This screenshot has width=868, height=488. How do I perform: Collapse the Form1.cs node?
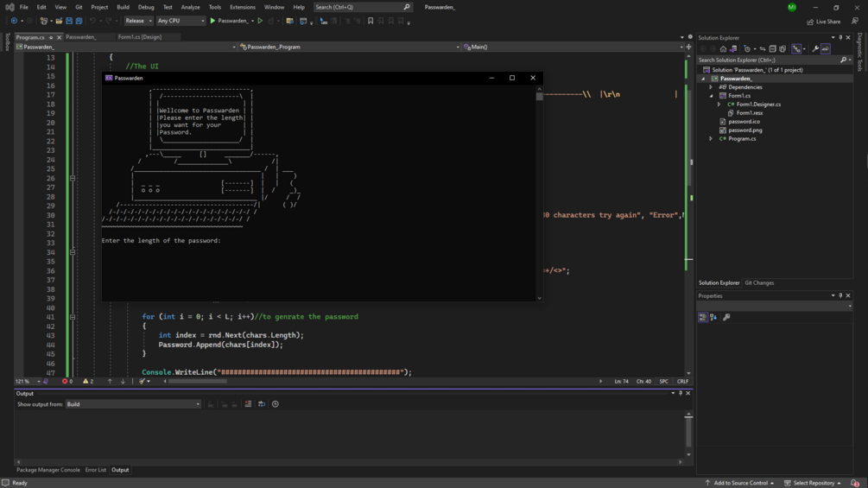click(711, 96)
